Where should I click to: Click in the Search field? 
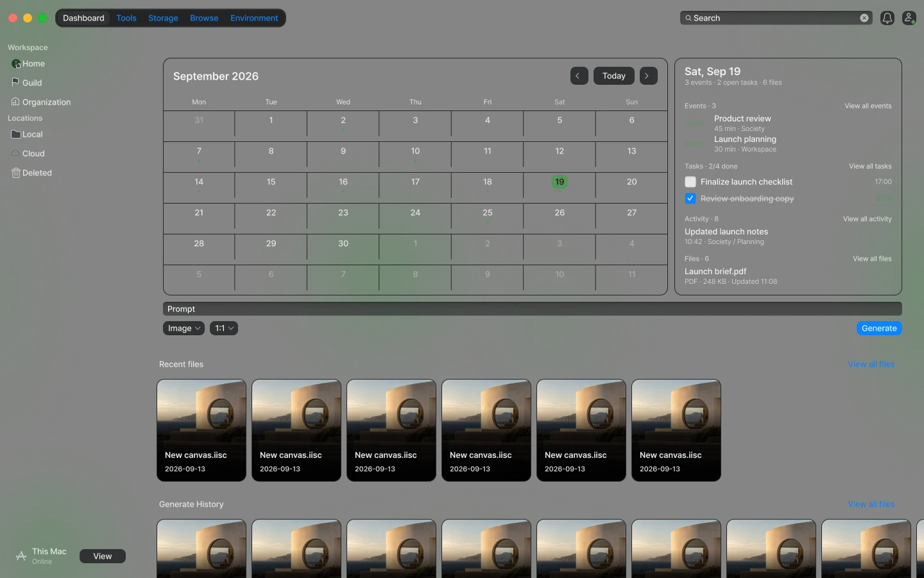(775, 18)
